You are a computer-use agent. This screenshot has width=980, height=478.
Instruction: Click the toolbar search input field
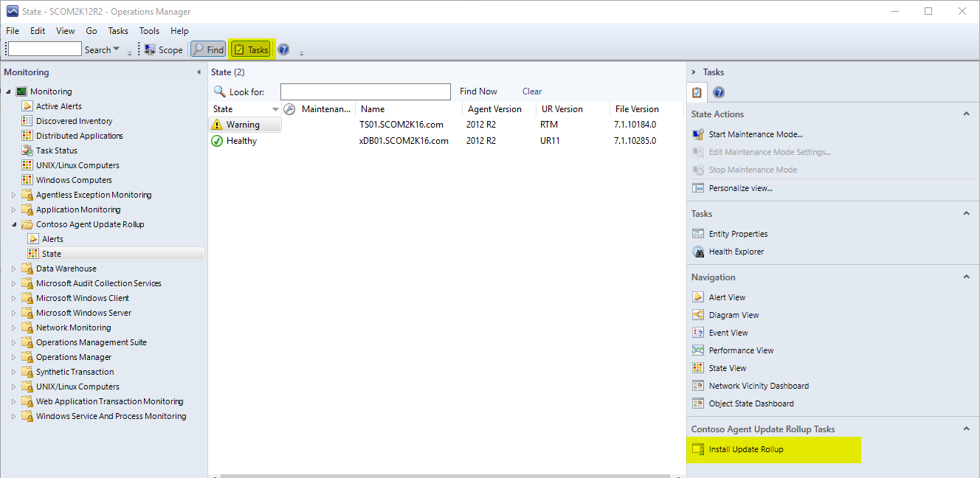pos(45,49)
